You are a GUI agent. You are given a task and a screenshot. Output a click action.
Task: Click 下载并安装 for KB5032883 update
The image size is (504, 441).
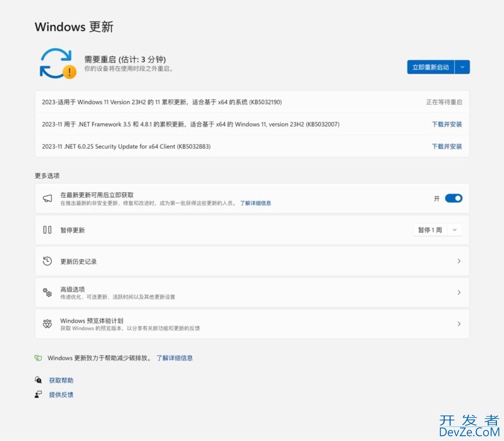(x=447, y=146)
